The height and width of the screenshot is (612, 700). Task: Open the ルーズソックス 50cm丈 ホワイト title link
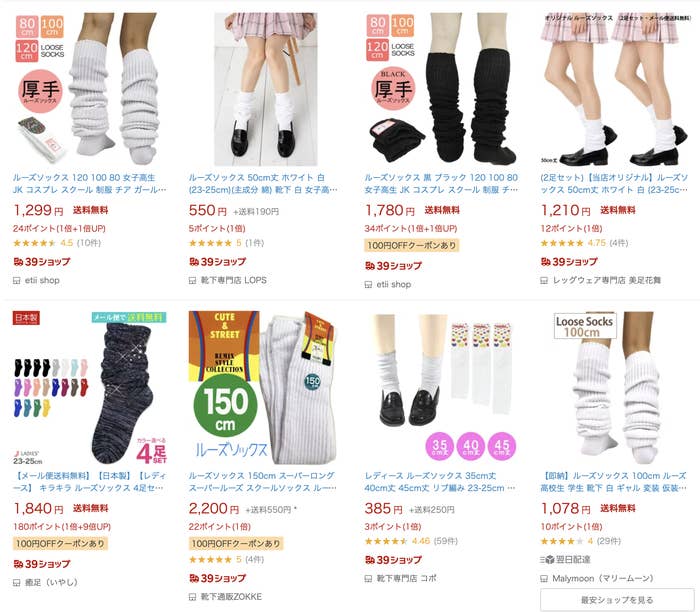(262, 183)
